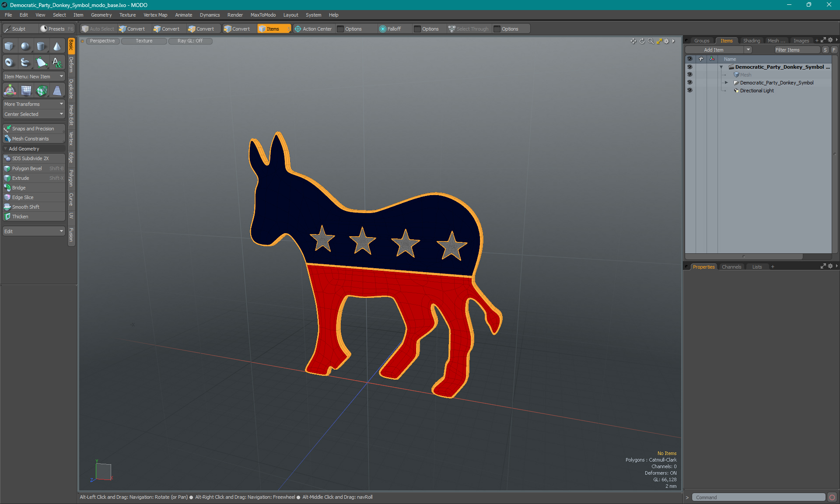Select the Sphere primitive tool

(25, 46)
